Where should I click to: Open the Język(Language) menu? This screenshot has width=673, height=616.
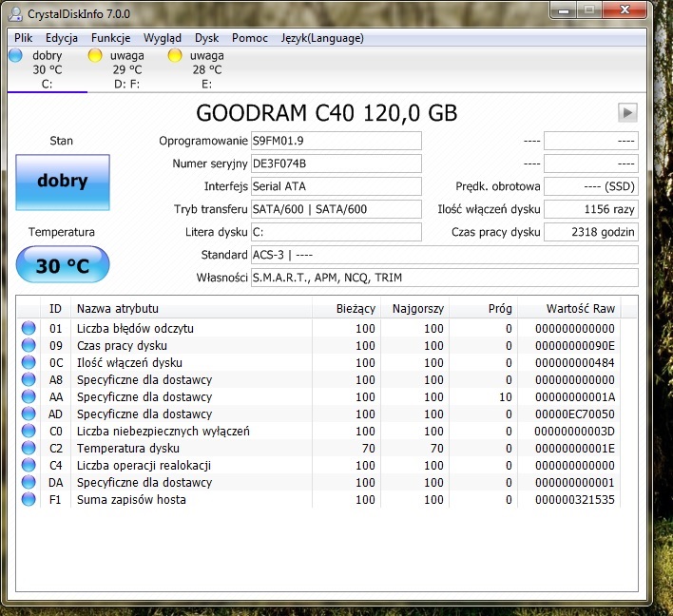(x=322, y=38)
